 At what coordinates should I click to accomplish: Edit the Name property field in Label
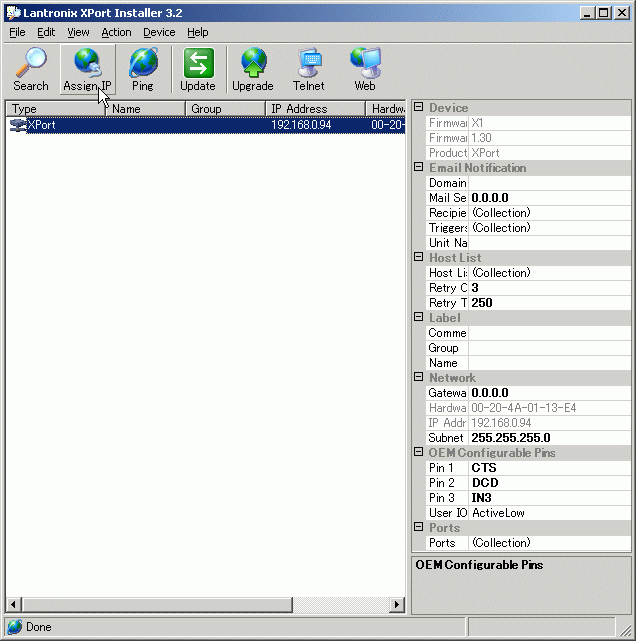click(x=549, y=363)
